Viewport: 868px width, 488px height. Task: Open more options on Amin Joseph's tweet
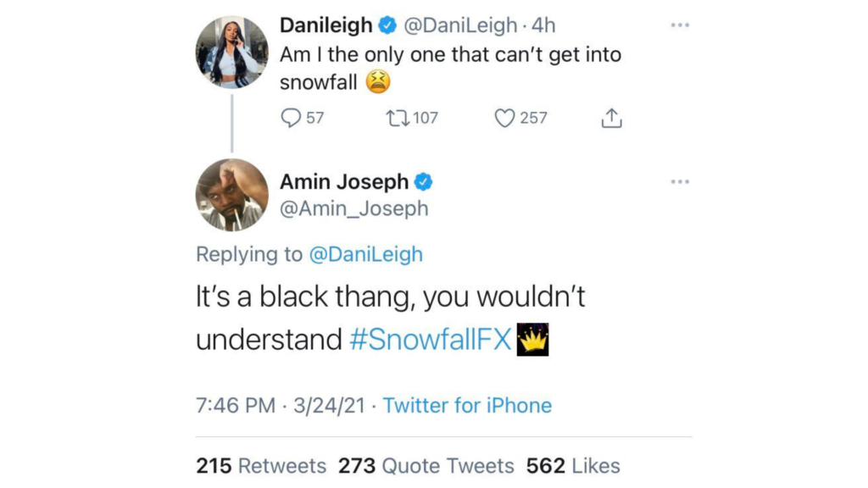[680, 181]
